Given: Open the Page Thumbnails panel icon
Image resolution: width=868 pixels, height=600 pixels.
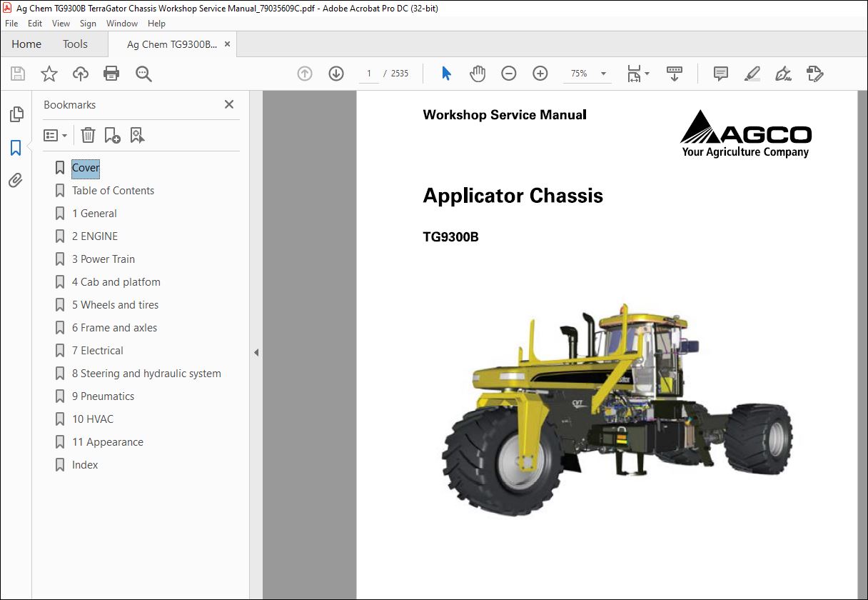Looking at the screenshot, I should pos(16,114).
